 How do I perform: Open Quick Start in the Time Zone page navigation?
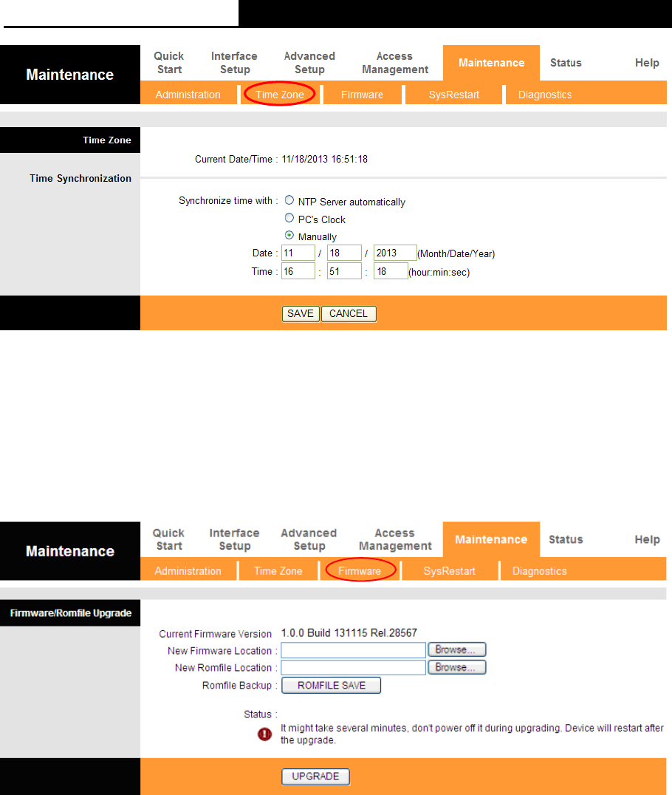click(x=169, y=63)
